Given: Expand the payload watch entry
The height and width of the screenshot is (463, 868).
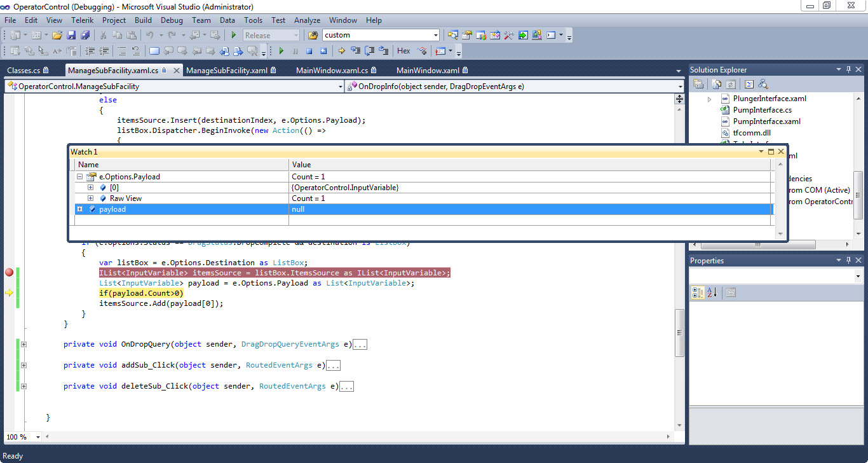Looking at the screenshot, I should click(x=79, y=209).
